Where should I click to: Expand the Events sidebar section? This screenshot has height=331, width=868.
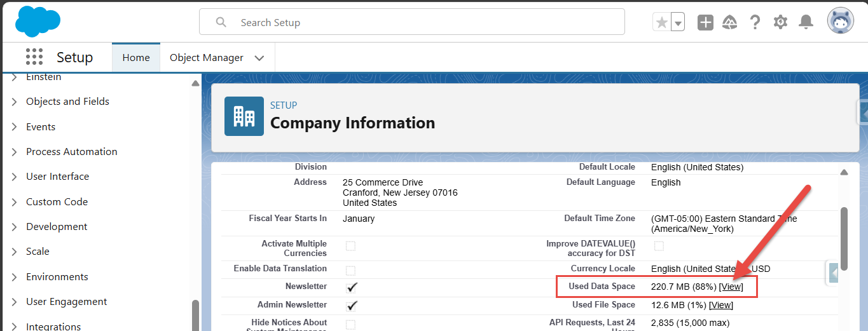click(14, 127)
